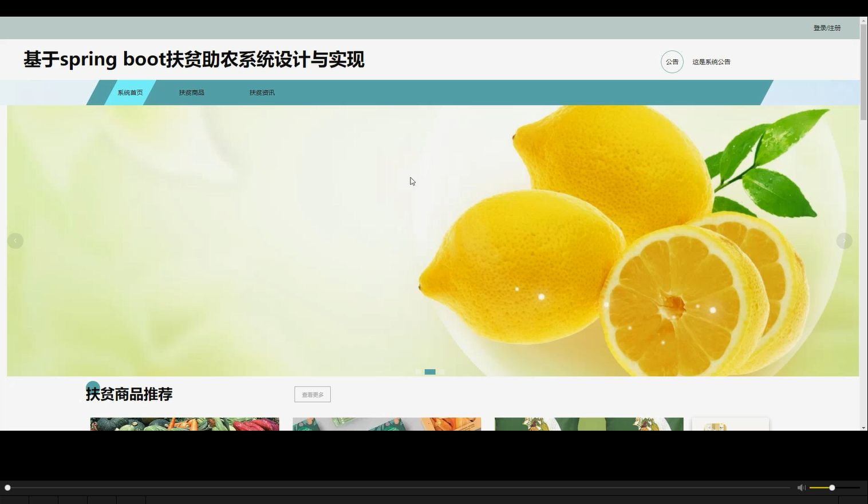Open the rightmost product card under recommendations
The width and height of the screenshot is (868, 504).
(x=730, y=424)
